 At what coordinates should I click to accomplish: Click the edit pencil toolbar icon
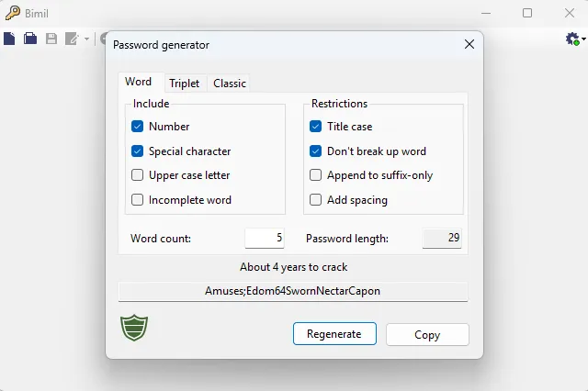[x=72, y=39]
